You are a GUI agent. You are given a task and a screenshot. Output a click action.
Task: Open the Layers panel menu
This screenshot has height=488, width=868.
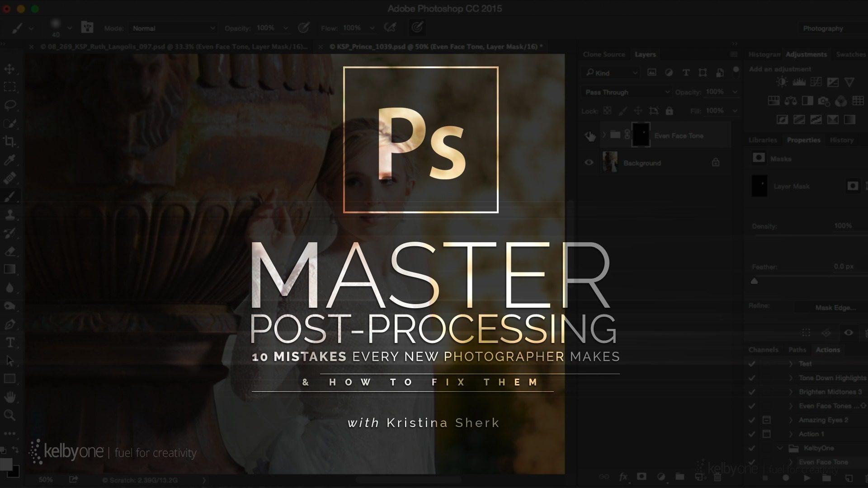pyautogui.click(x=734, y=54)
